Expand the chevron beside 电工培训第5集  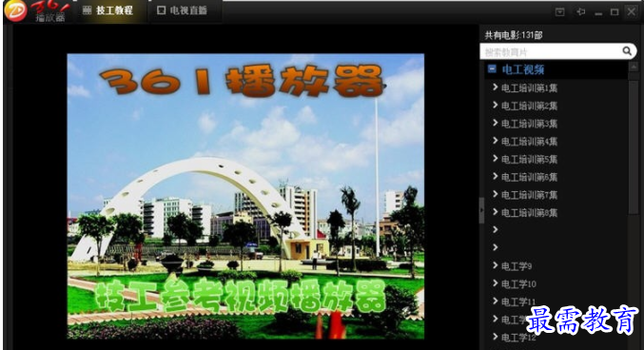click(x=495, y=158)
